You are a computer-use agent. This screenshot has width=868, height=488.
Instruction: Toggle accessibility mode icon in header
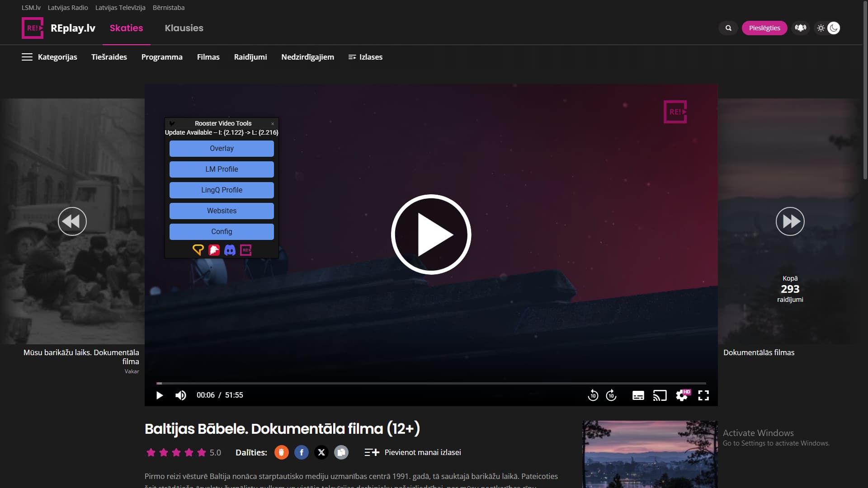point(800,28)
